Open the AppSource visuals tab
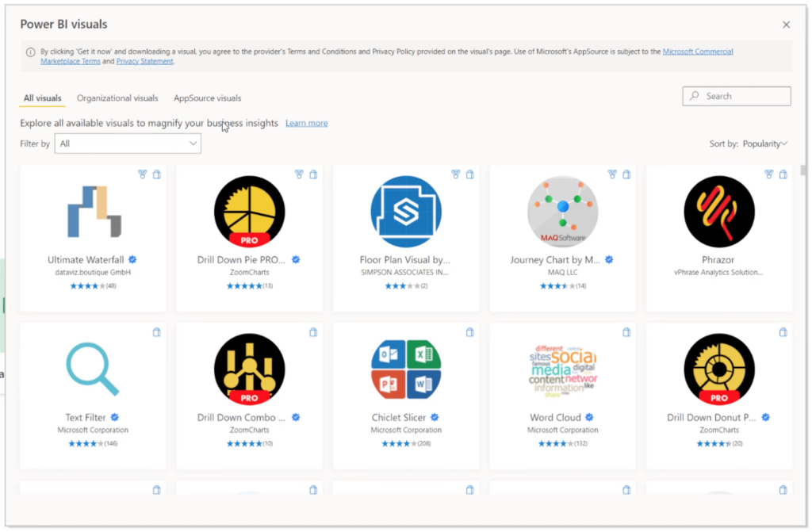The image size is (812, 532). pos(208,98)
